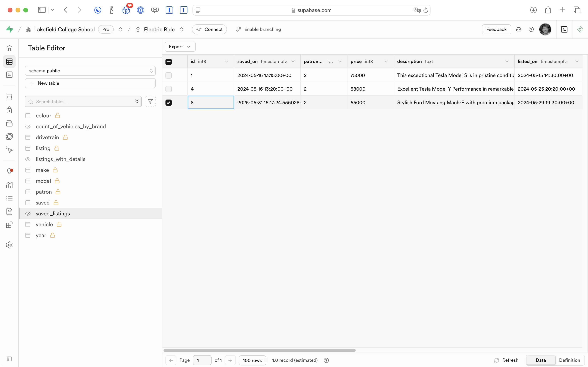Open SQL Editor from left sidebar

[x=9, y=75]
